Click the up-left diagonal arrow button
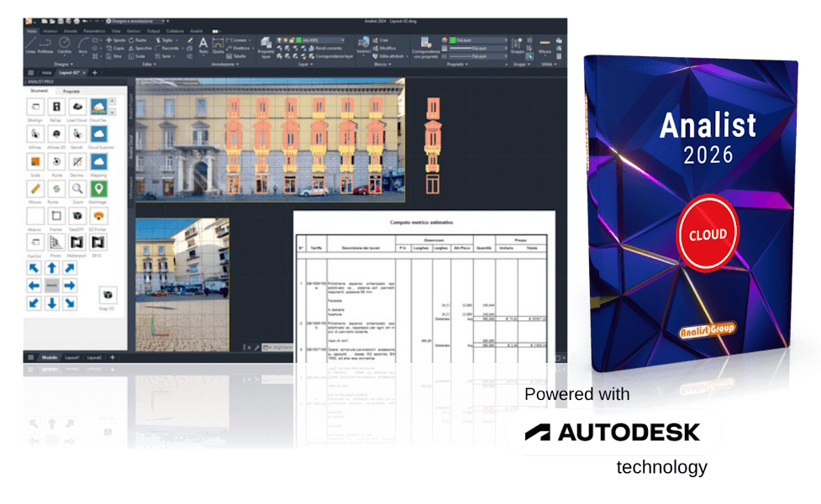The height and width of the screenshot is (504, 821). [34, 269]
